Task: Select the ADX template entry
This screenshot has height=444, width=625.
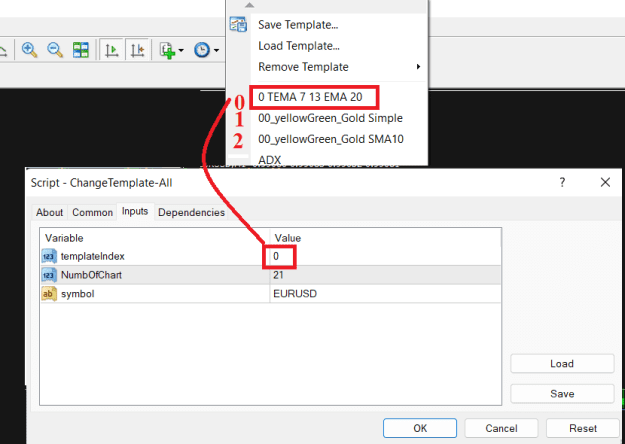Action: (x=269, y=160)
